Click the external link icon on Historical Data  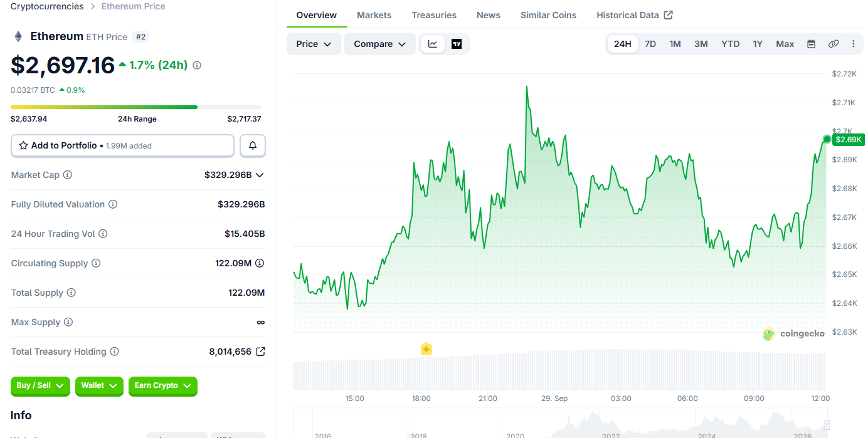669,15
